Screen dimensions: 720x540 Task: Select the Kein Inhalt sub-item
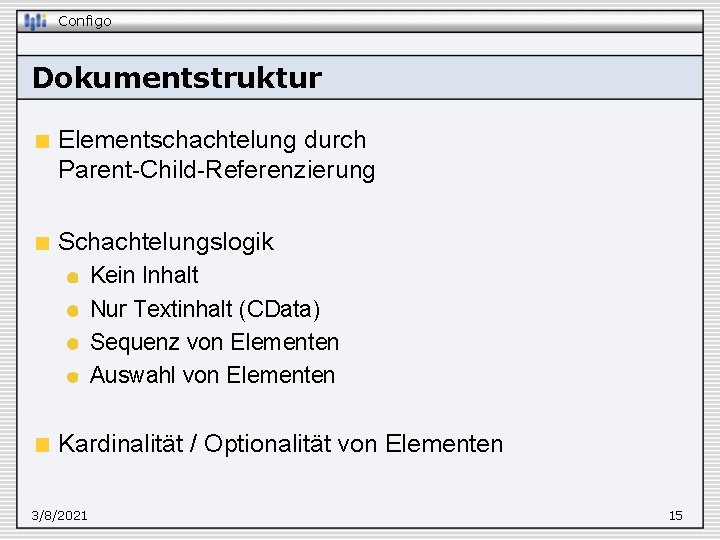(x=144, y=275)
